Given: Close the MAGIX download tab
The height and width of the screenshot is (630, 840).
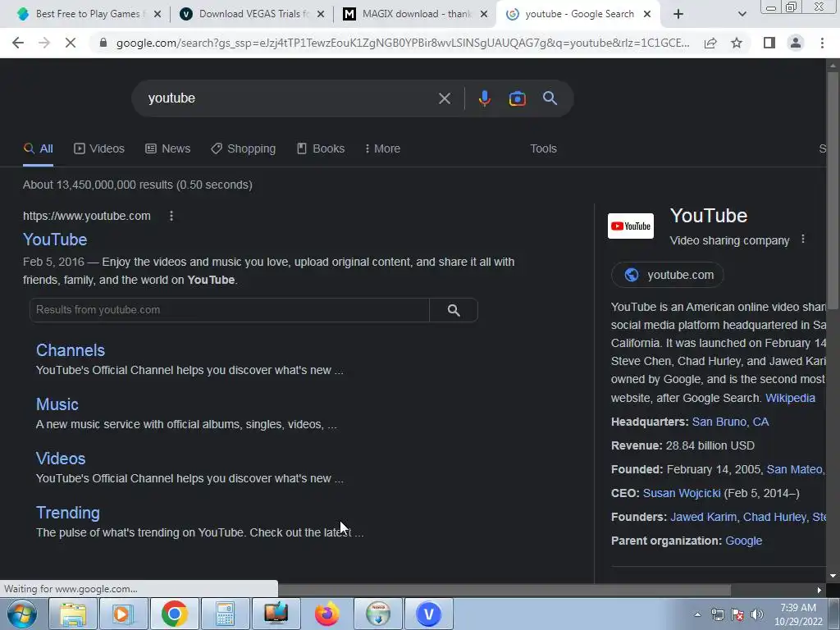Looking at the screenshot, I should 484,14.
